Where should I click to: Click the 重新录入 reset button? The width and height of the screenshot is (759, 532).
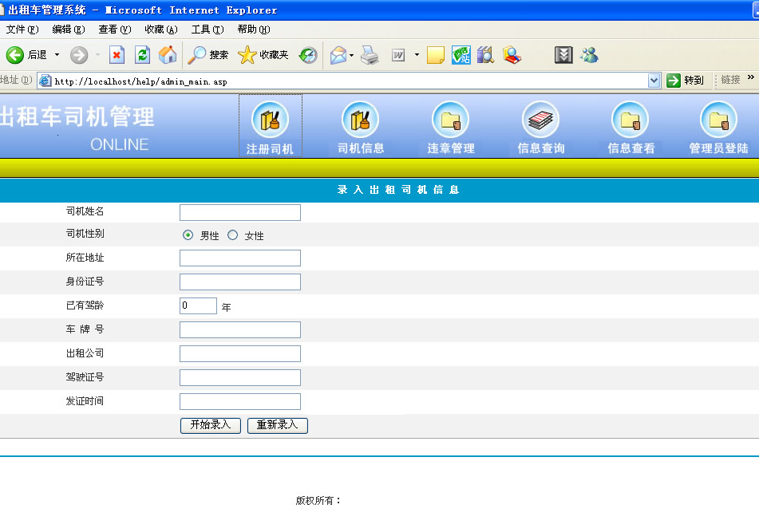278,426
